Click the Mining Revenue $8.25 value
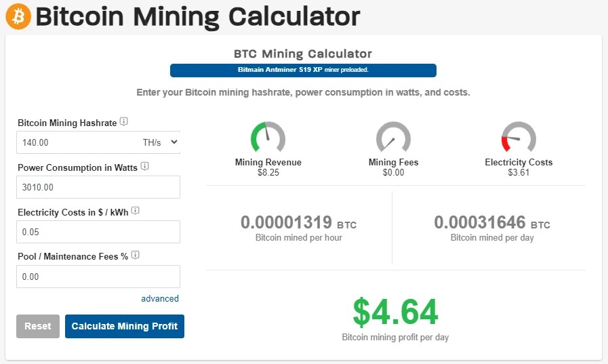This screenshot has width=608, height=364. tap(268, 172)
